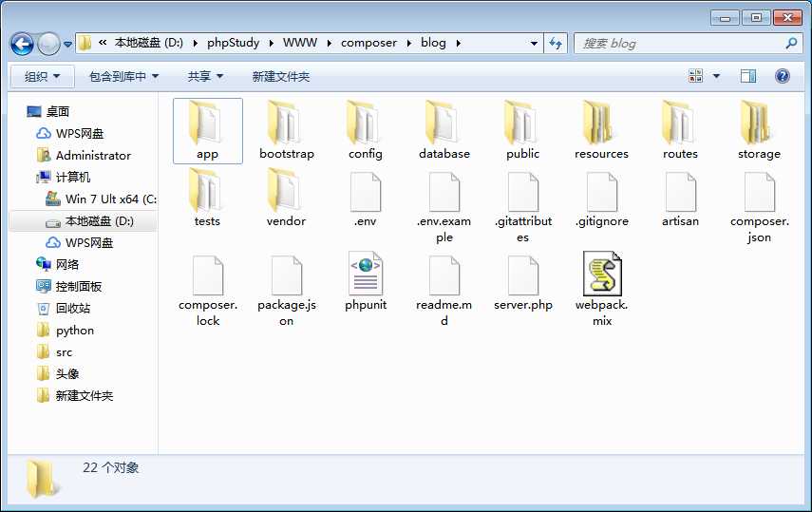Open the tests folder

pos(207,198)
